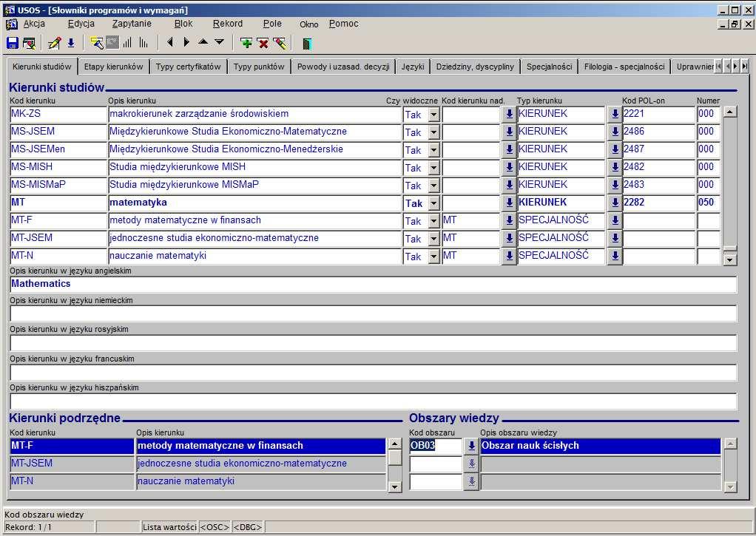Click Obszary wiedzy scrollbar down arrow

730,486
